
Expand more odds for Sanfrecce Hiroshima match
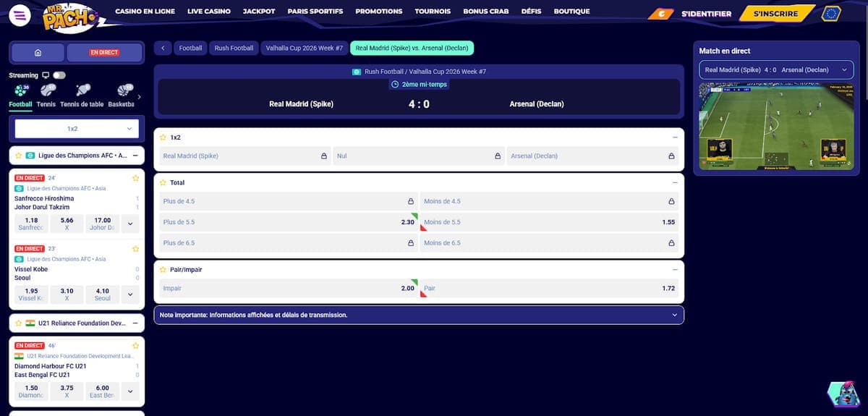click(130, 224)
